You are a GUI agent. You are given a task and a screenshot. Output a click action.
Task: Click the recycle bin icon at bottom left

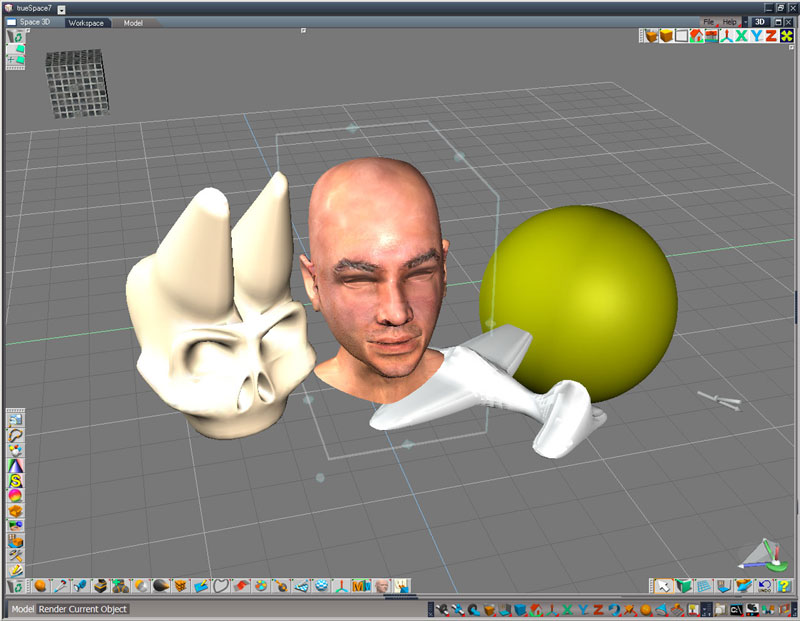point(15,586)
